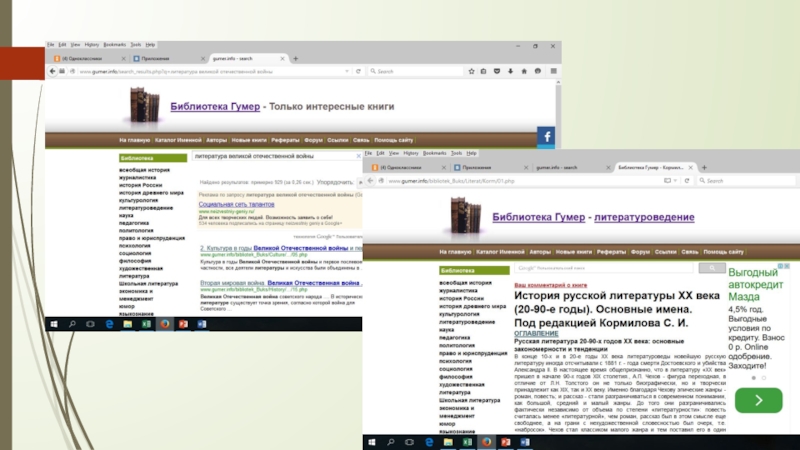
Task: Open Социальная сеть талантов ad link
Action: point(236,204)
